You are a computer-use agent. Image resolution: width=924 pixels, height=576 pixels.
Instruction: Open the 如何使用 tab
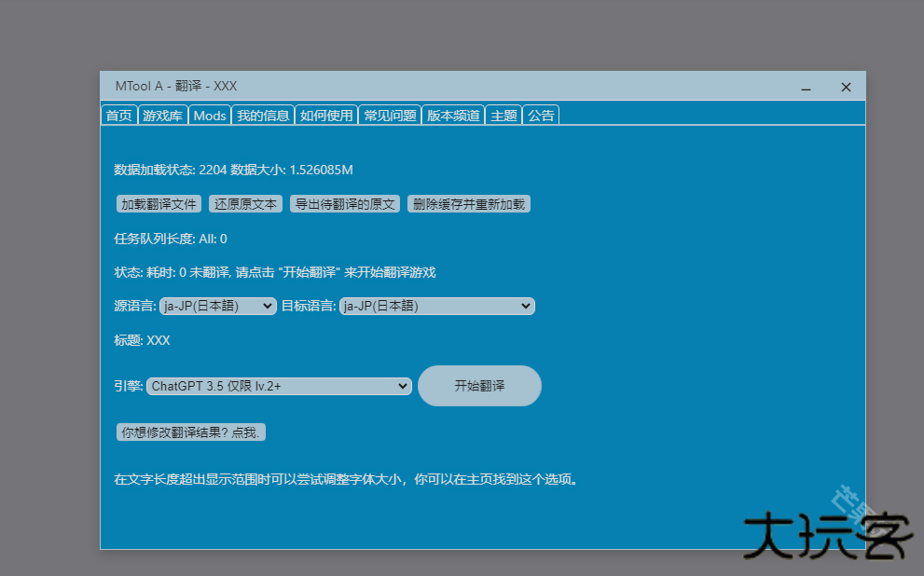(x=326, y=116)
